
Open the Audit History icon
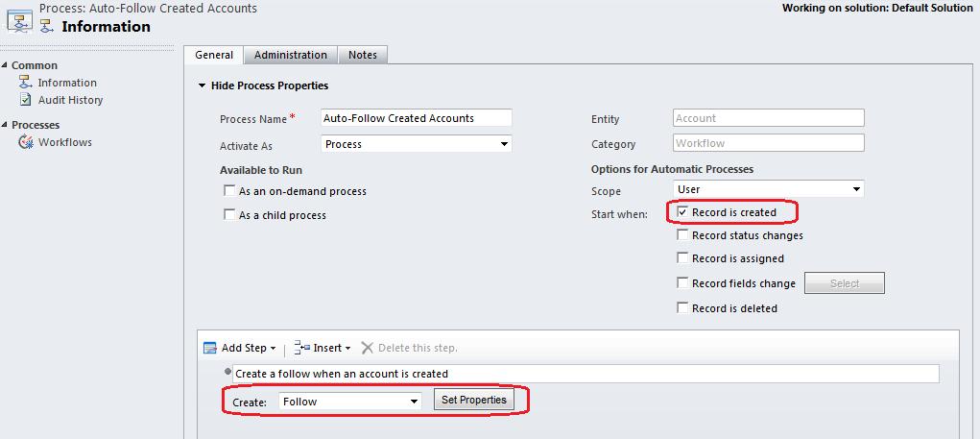click(26, 100)
